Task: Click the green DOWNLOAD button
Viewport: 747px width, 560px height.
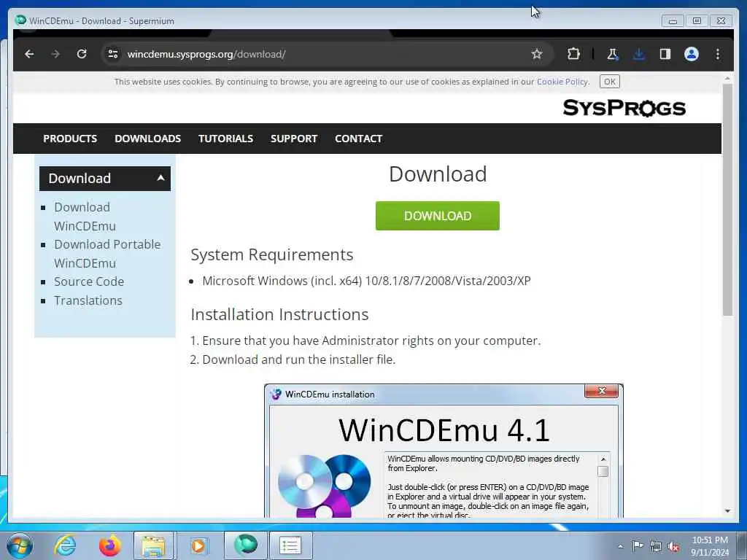Action: pos(438,216)
